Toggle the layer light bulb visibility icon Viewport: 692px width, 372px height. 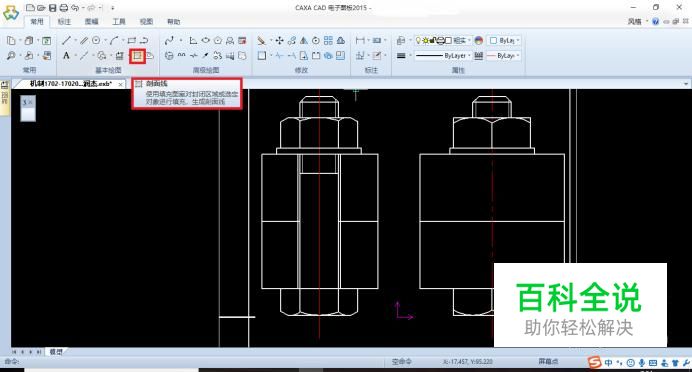coord(418,40)
